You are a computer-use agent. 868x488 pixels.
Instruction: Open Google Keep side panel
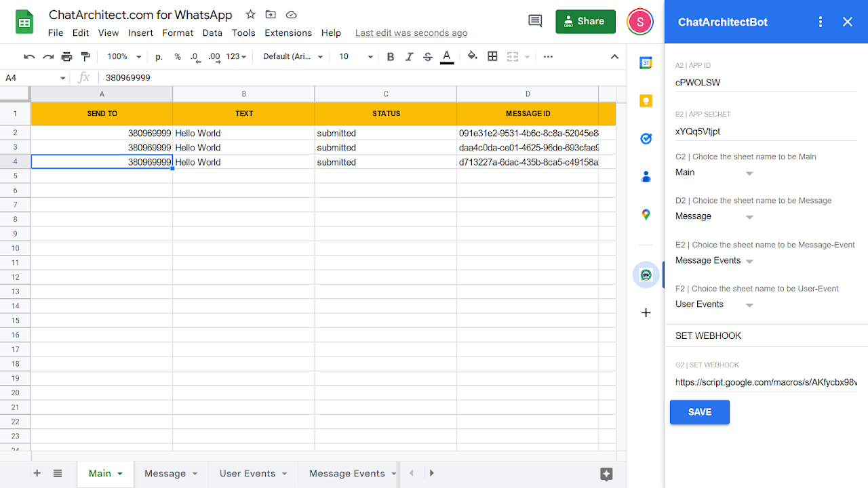646,101
